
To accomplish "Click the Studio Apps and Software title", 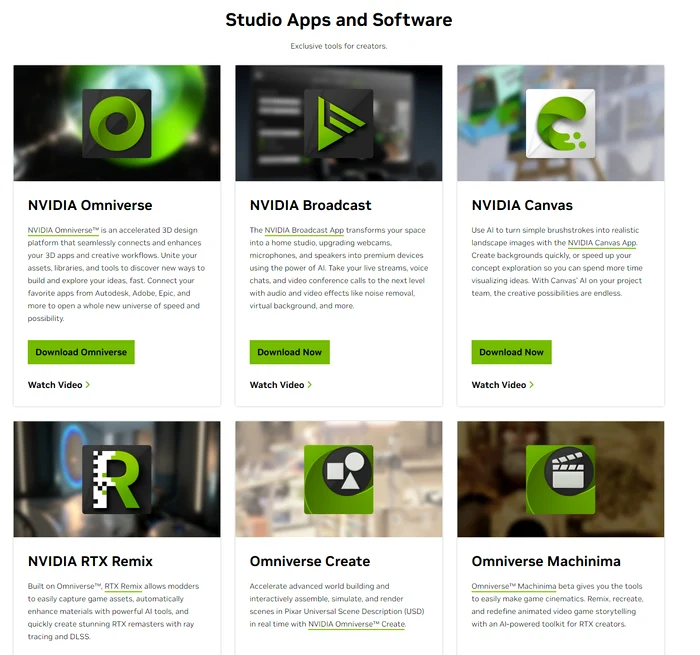I will [339, 20].
